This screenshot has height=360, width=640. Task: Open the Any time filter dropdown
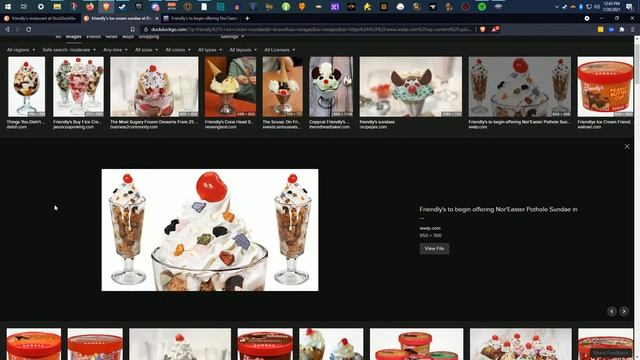click(115, 50)
